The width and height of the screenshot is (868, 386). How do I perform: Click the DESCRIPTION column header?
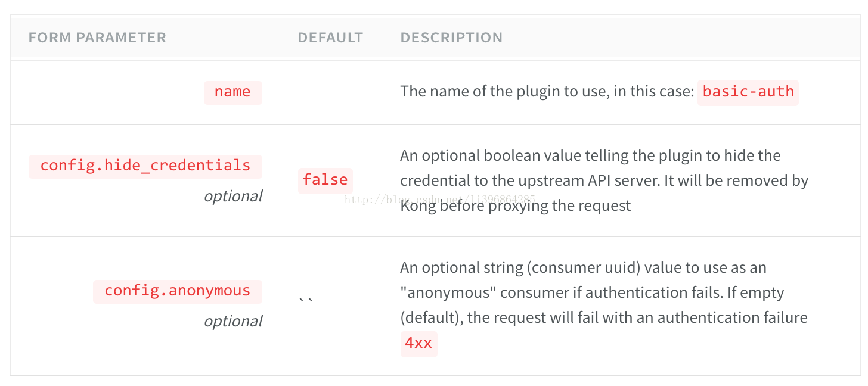[x=451, y=38]
